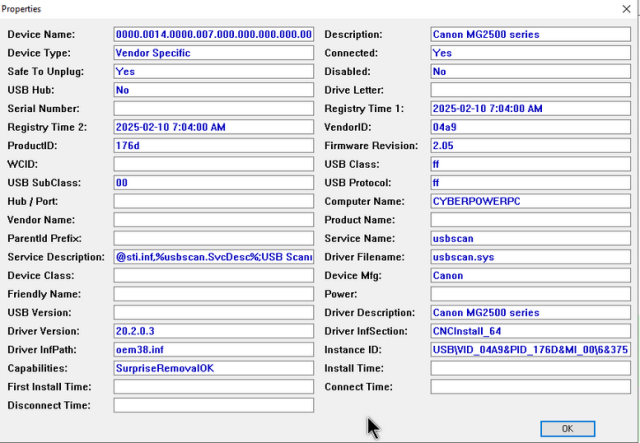
Task: Click the empty Connect Time field
Action: pyautogui.click(x=531, y=387)
